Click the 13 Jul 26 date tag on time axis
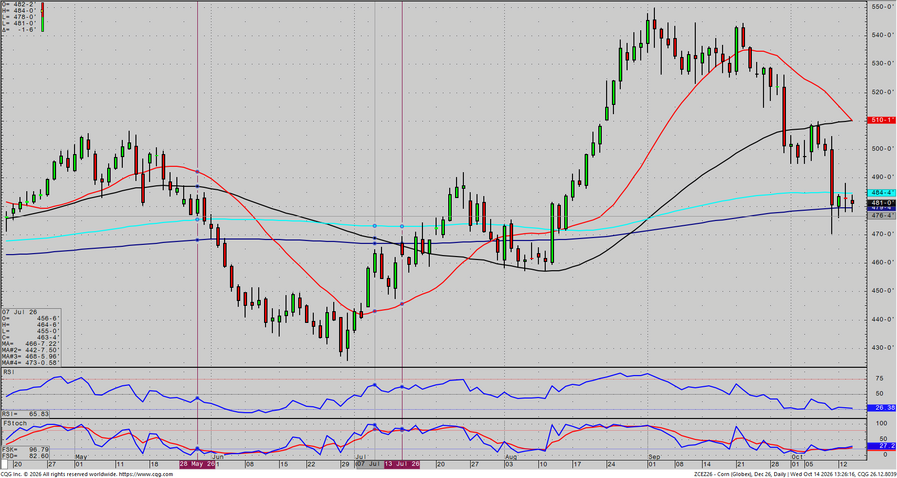The height and width of the screenshot is (478, 897). point(402,465)
